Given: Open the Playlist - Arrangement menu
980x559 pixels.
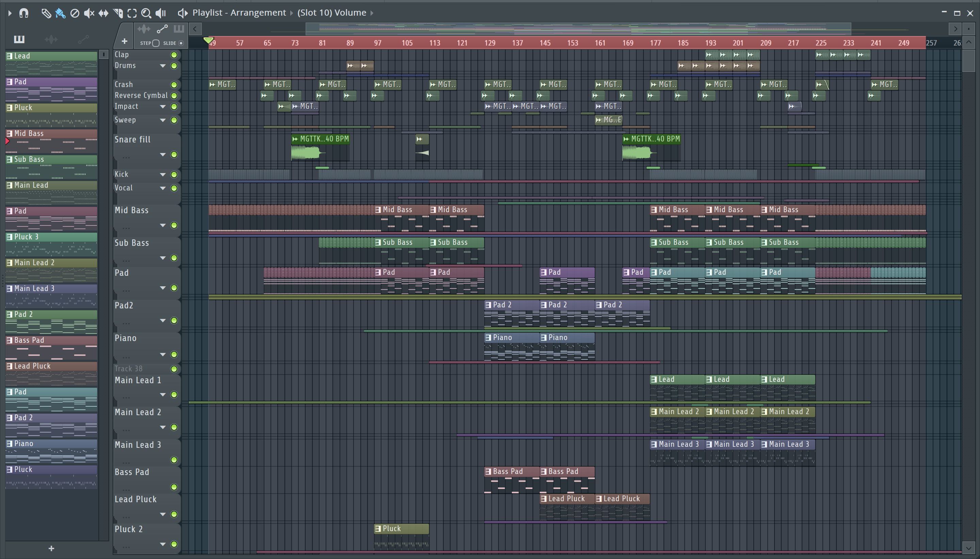Looking at the screenshot, I should pyautogui.click(x=239, y=13).
